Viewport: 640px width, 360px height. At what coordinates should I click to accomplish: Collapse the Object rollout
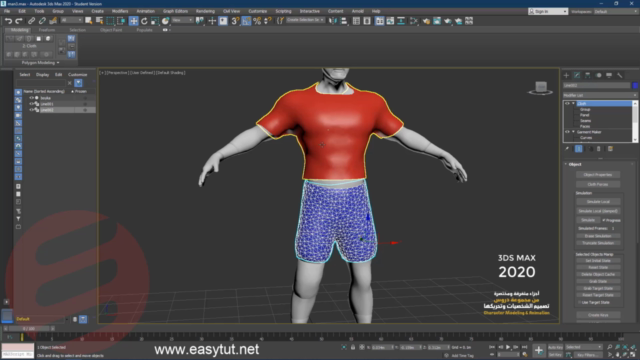tap(566, 164)
